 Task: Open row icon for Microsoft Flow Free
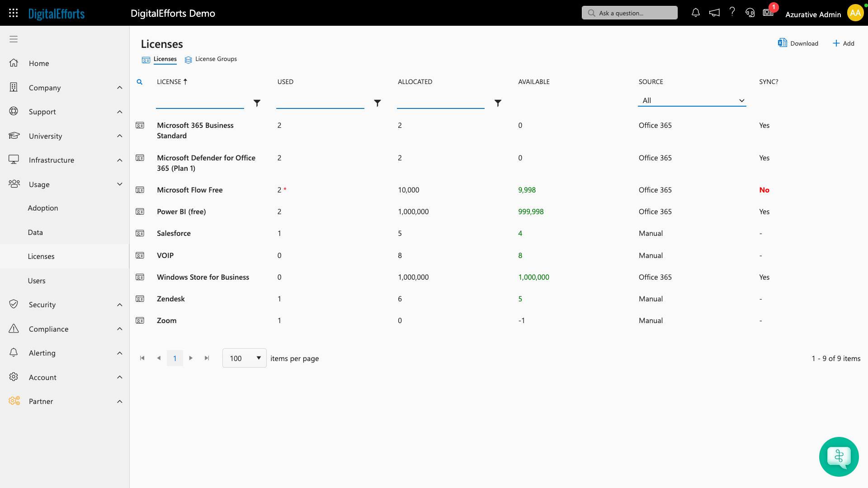(140, 190)
